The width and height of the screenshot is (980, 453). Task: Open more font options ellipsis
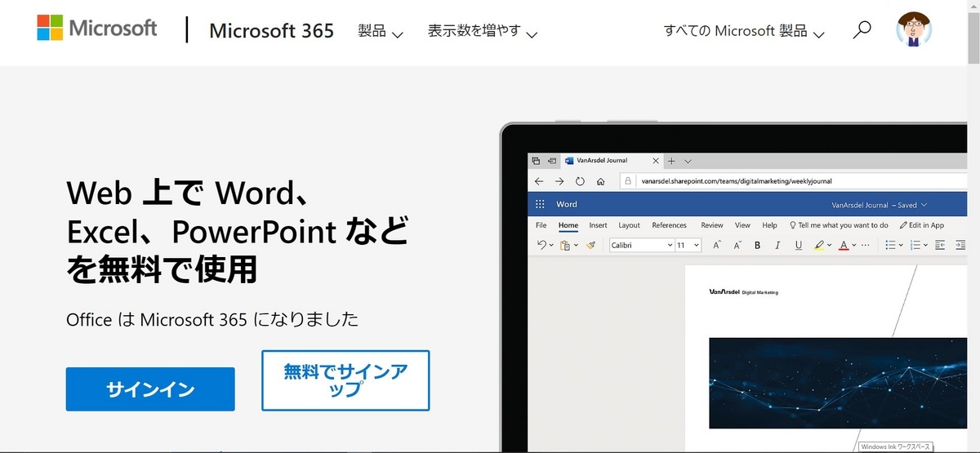866,245
